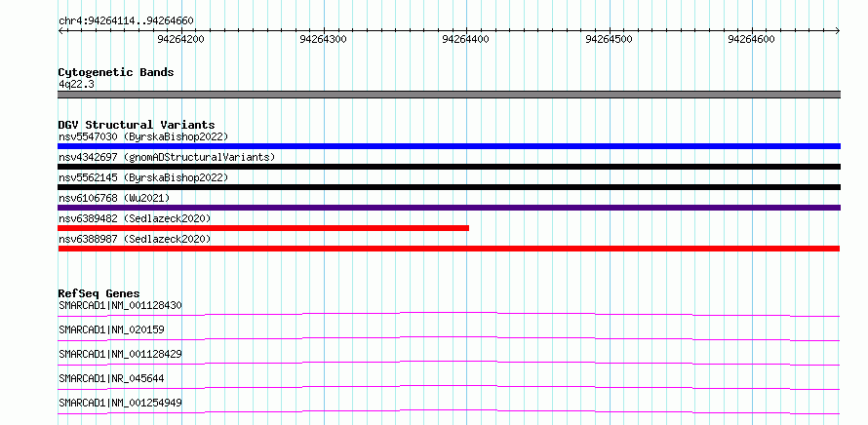The image size is (868, 425).
Task: Open nsv6389482 (Sedlazeck2020) label
Action: click(135, 218)
